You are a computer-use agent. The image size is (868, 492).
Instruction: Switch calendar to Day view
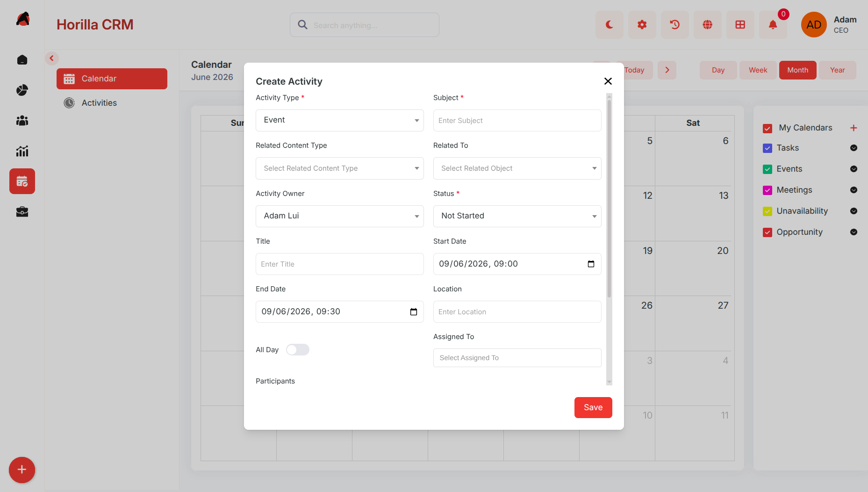coord(718,70)
